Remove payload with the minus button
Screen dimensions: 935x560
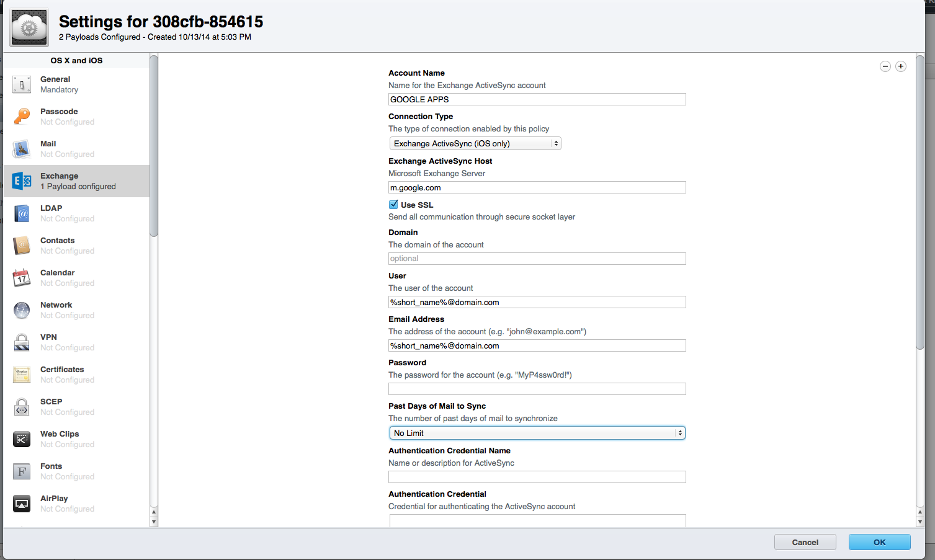(885, 66)
